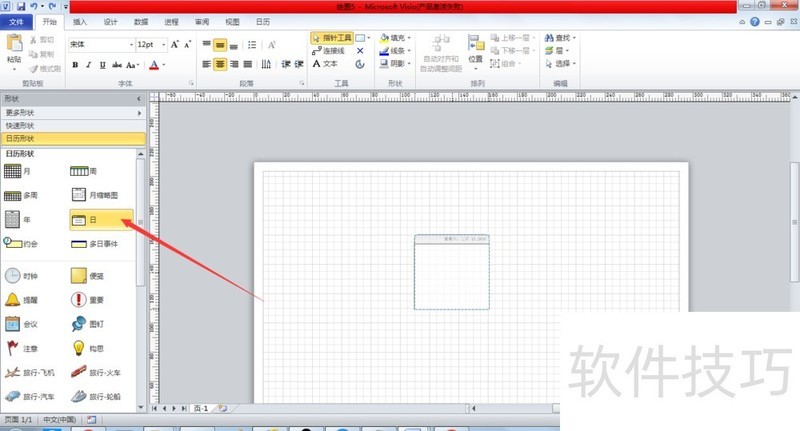Open the 线条 line dropdown
This screenshot has width=800, height=431.
[395, 50]
